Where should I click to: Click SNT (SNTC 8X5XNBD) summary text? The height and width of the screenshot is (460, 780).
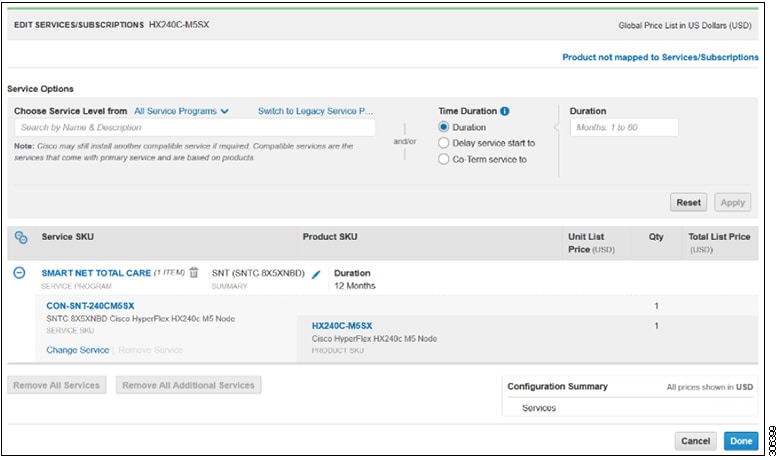[258, 273]
